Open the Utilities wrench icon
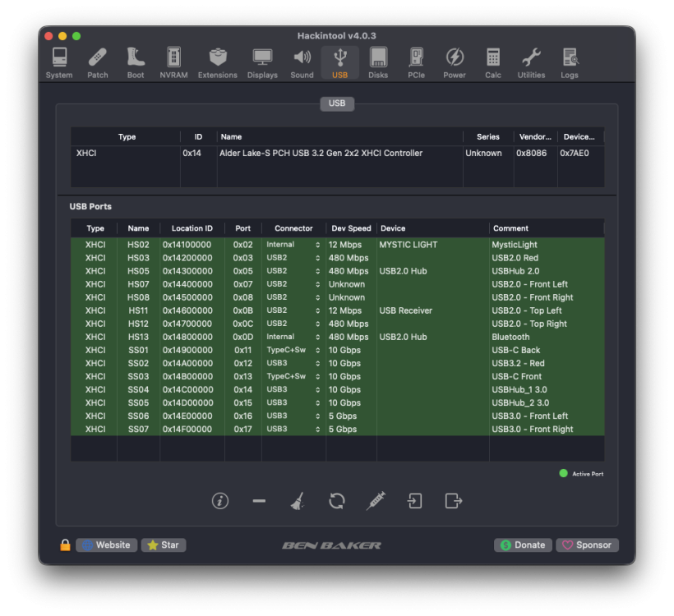 tap(531, 62)
